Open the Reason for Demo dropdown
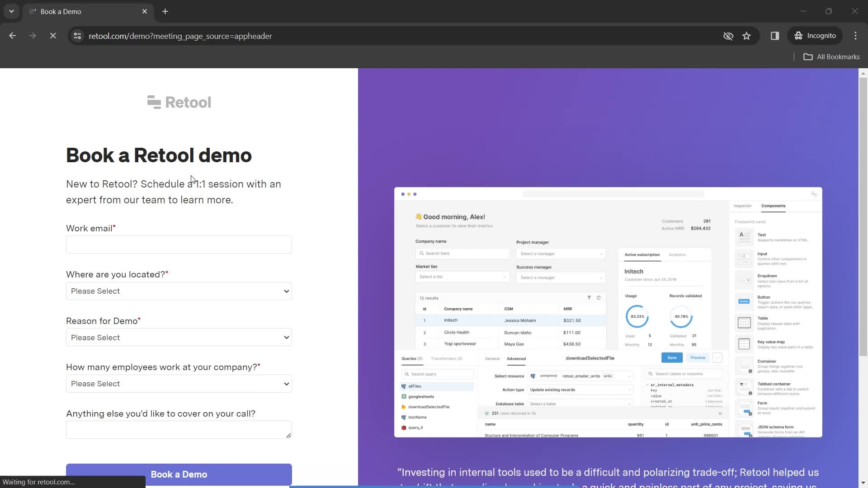The image size is (868, 488). tap(179, 338)
